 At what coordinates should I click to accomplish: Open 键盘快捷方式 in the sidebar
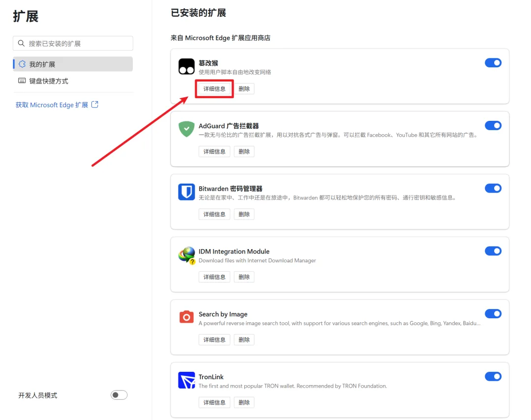pyautogui.click(x=73, y=81)
